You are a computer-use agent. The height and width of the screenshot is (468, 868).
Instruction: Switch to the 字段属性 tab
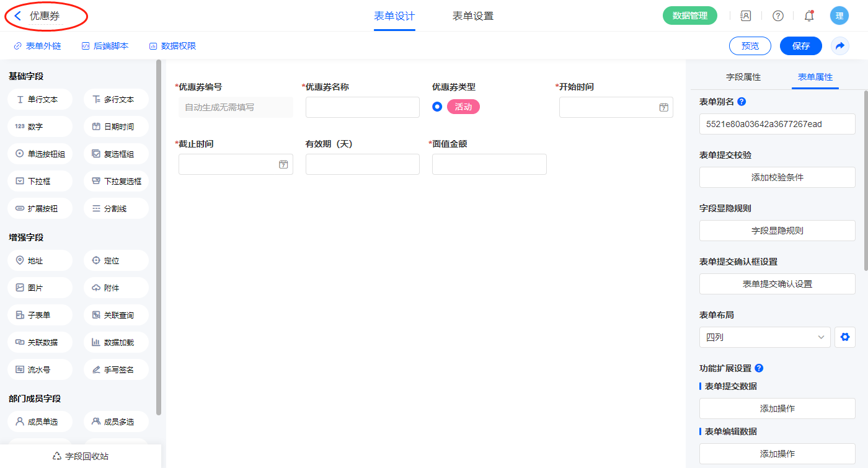pos(743,77)
